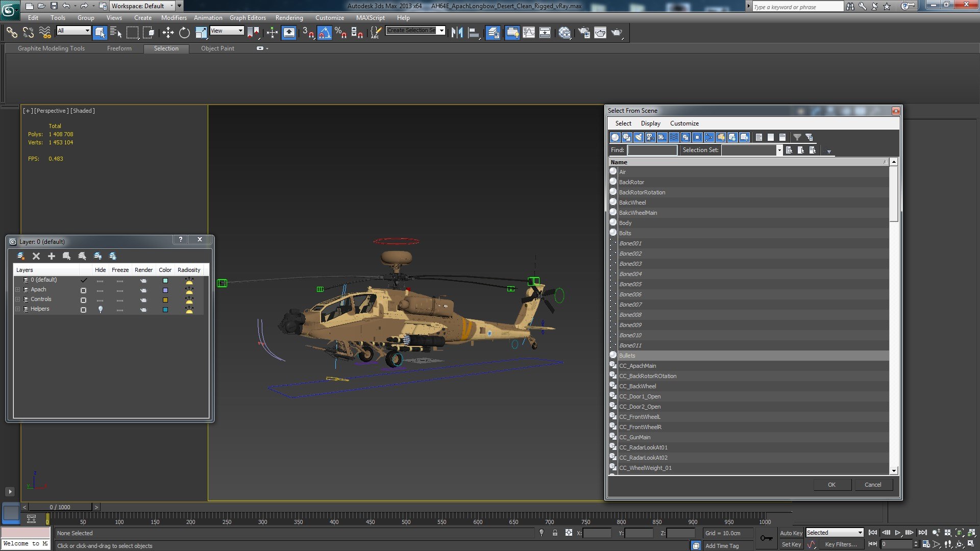
Task: Toggle current layer check for Helpers
Action: tap(83, 310)
